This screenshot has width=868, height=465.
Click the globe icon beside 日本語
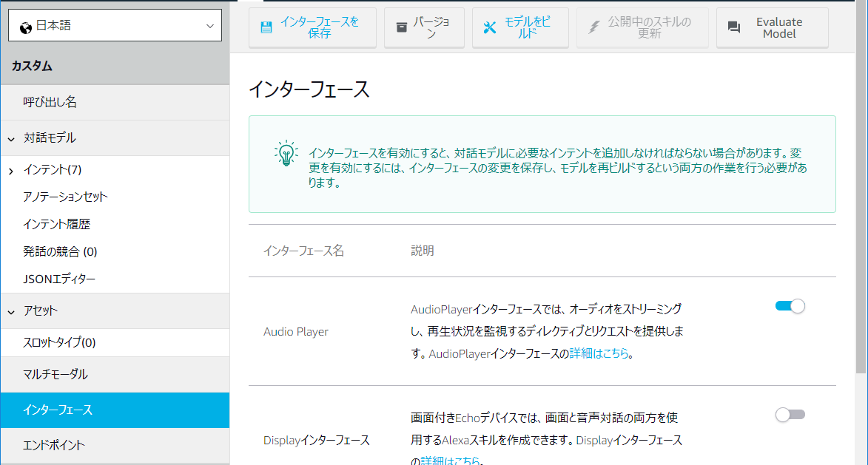[25, 27]
